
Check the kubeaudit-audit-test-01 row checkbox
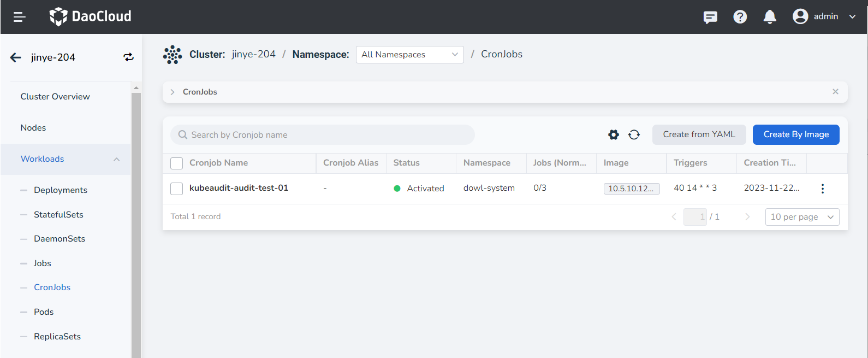coord(176,189)
